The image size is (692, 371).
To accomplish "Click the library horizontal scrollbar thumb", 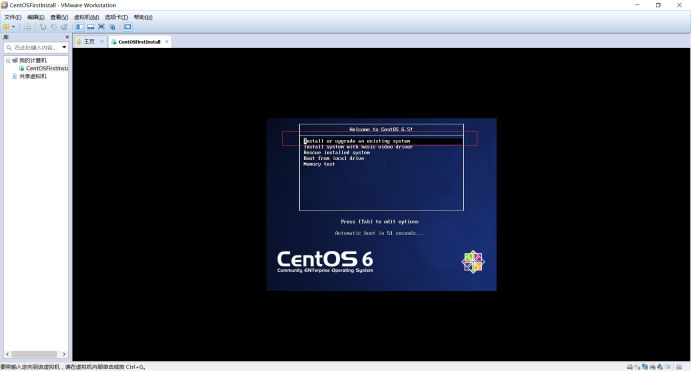I will coord(34,354).
